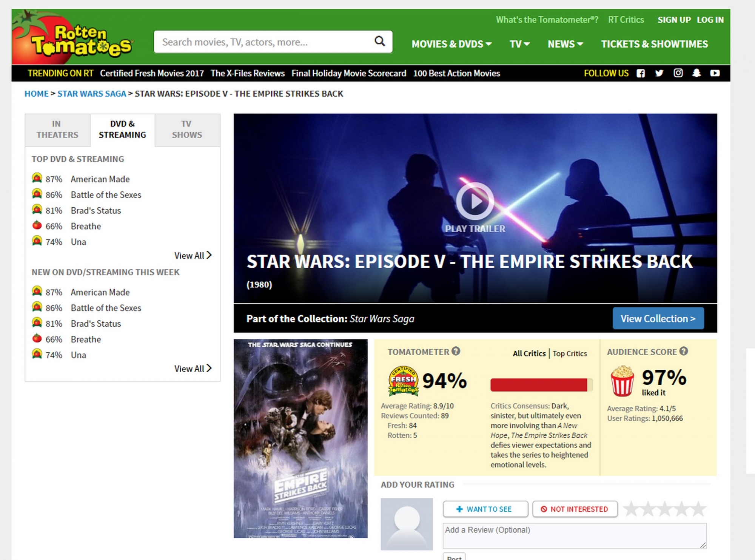Screen dimensions: 755x560
Task: Show All Critics tomatometer scores
Action: point(529,353)
